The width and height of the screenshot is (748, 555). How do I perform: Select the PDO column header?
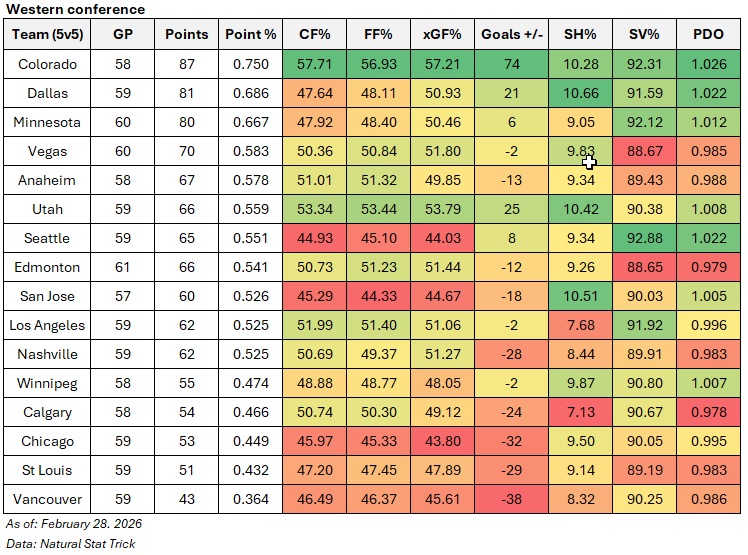708,34
